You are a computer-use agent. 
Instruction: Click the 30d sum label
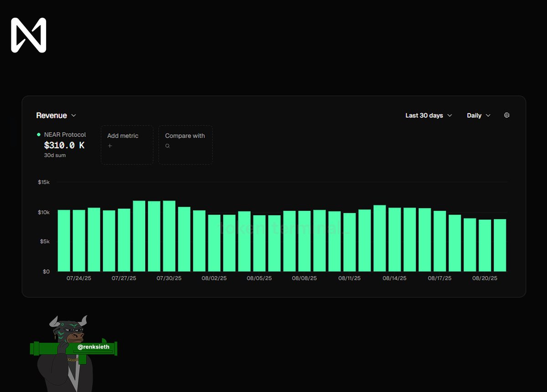click(54, 155)
